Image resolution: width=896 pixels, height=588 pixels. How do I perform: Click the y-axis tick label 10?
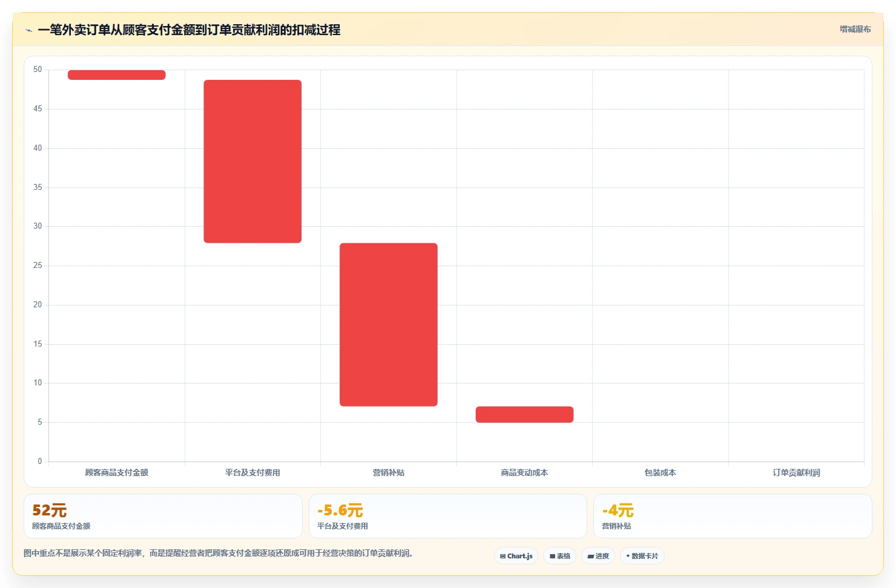(x=38, y=383)
